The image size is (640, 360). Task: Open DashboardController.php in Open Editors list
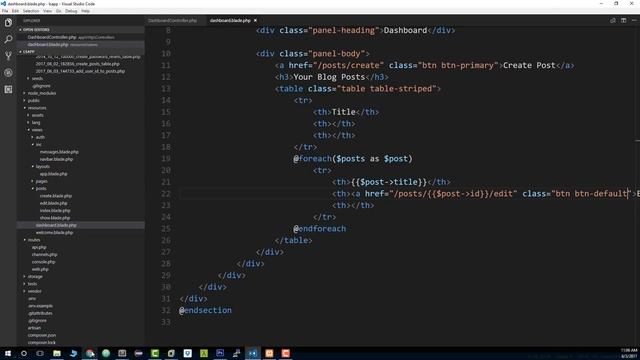coord(52,37)
